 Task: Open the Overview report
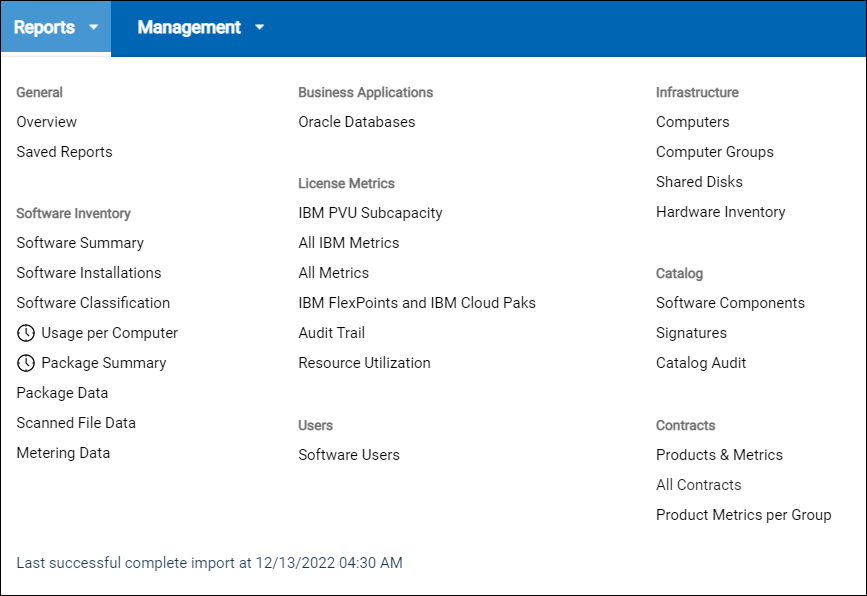coord(47,122)
